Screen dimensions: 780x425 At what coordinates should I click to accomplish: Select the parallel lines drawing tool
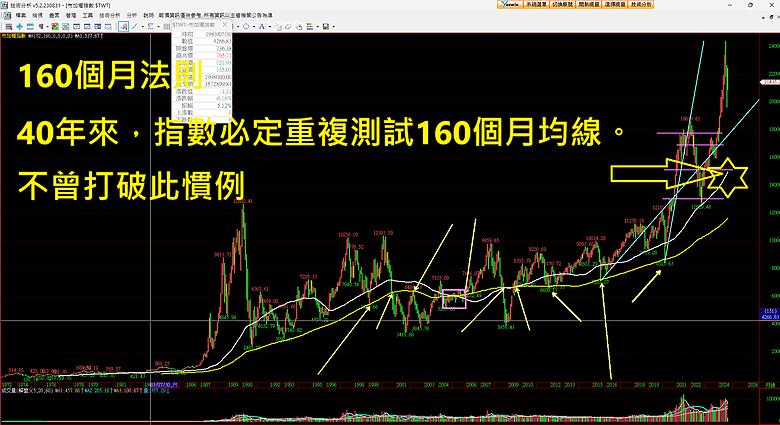coord(150,26)
